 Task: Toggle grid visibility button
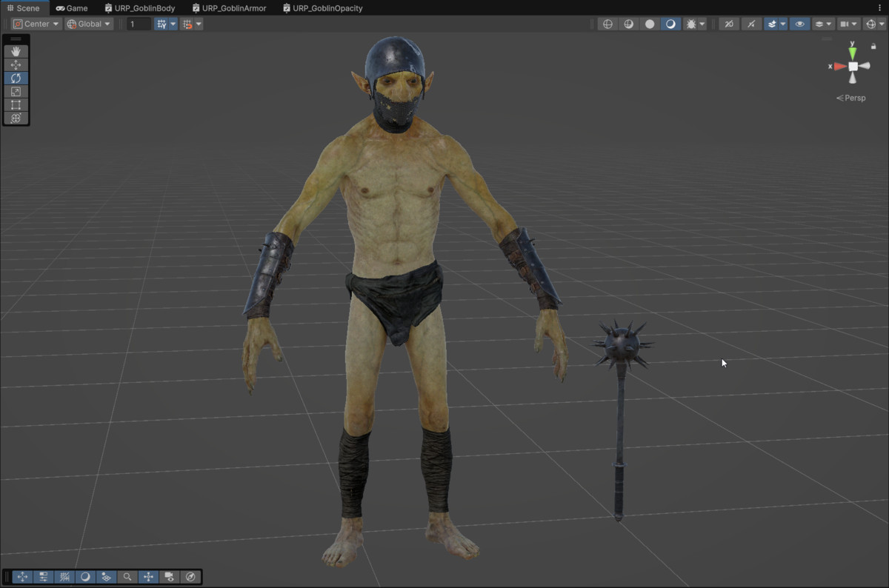pos(162,24)
